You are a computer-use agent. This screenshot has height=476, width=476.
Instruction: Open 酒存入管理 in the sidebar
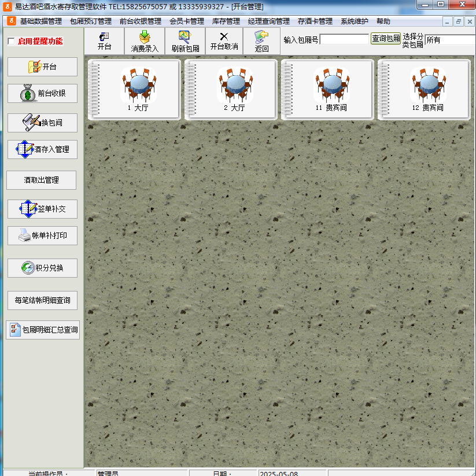pos(42,149)
